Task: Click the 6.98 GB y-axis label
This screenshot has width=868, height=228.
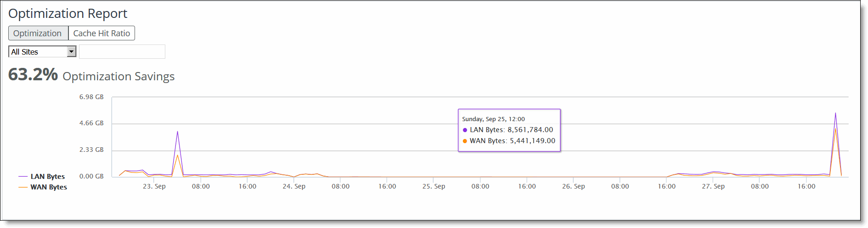Action: (91, 97)
